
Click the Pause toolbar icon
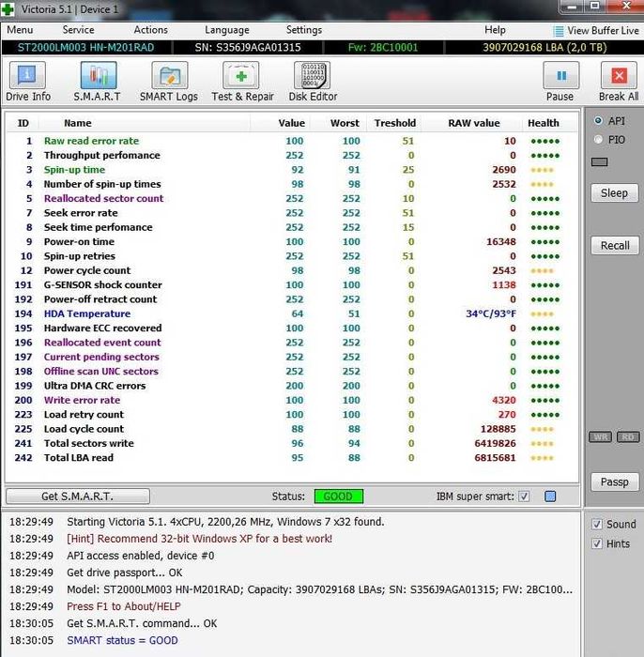coord(561,75)
